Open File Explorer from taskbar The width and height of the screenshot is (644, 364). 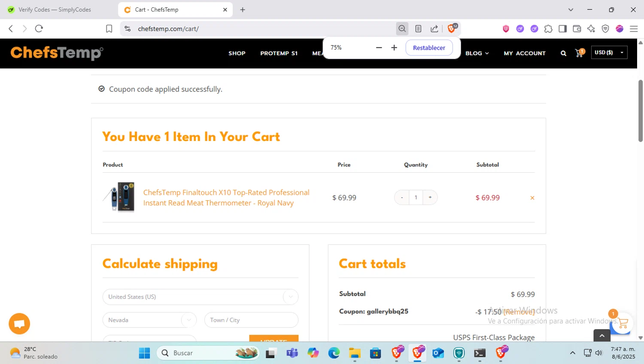point(355,353)
